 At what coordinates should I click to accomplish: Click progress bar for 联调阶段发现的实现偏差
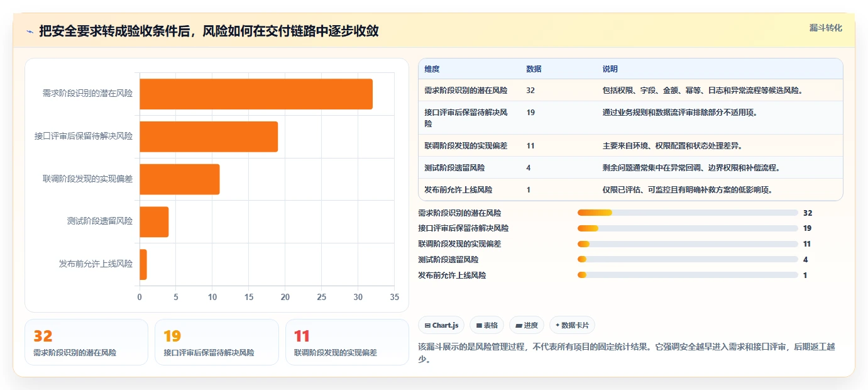[x=688, y=244]
